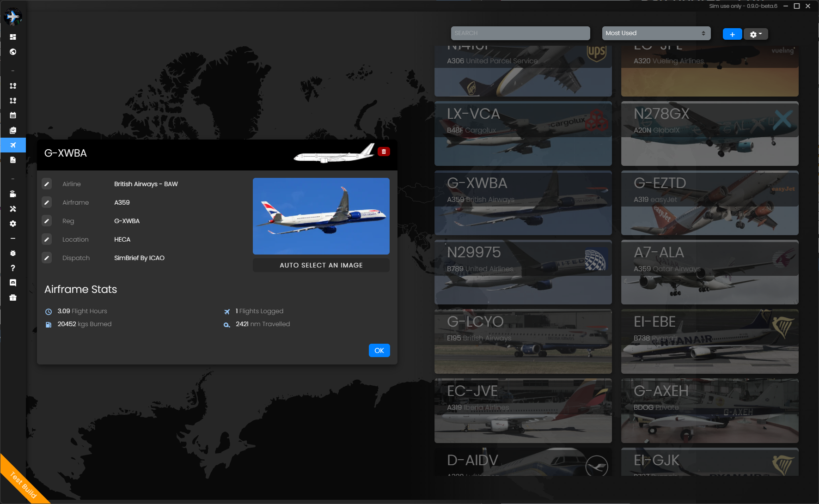Select the A7-ALA Qatar Airways card
Viewport: 819px width, 504px height.
point(710,272)
